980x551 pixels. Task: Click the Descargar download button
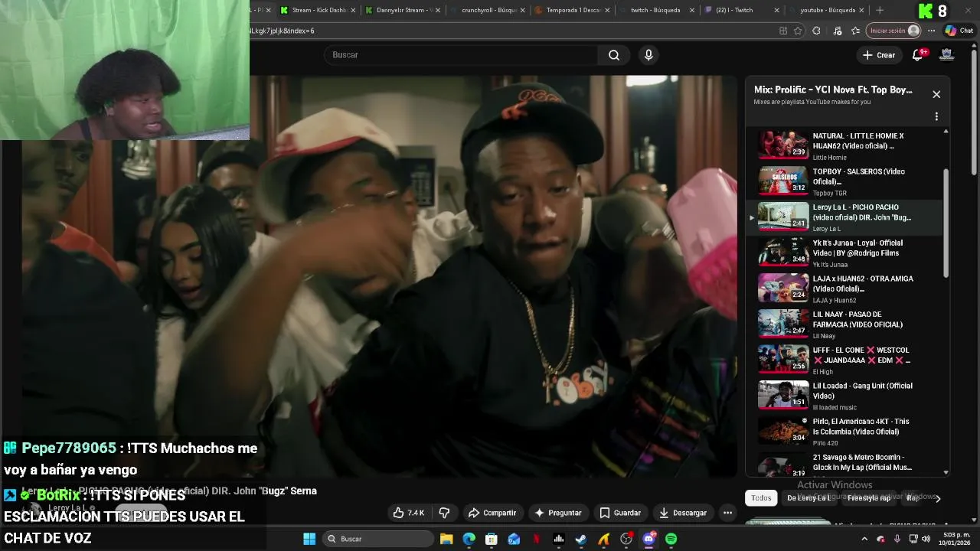point(683,513)
